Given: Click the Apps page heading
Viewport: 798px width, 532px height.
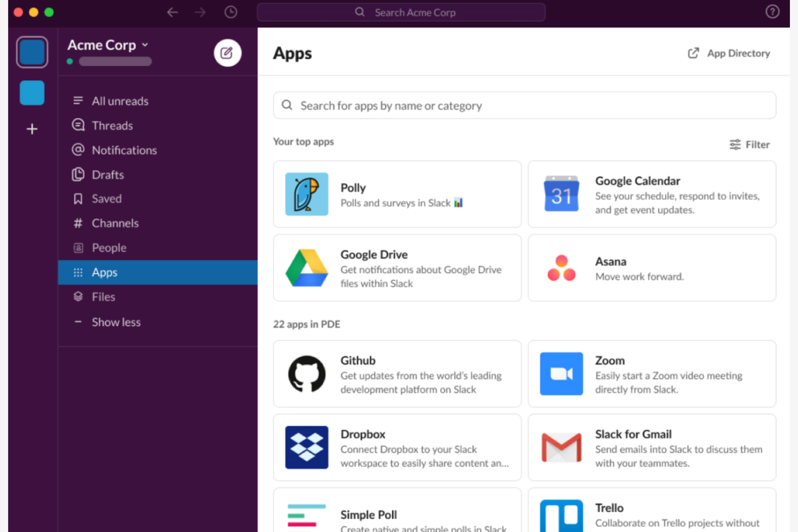Looking at the screenshot, I should point(292,53).
